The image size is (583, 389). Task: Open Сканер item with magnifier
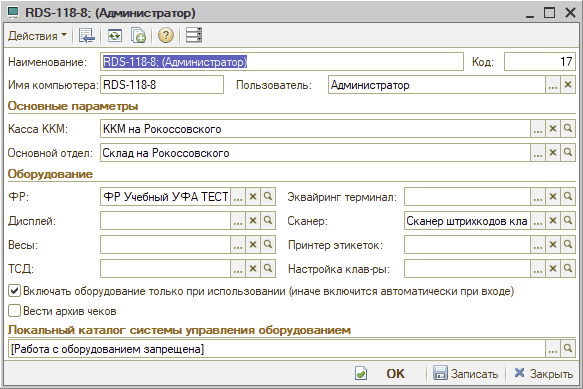pos(568,221)
